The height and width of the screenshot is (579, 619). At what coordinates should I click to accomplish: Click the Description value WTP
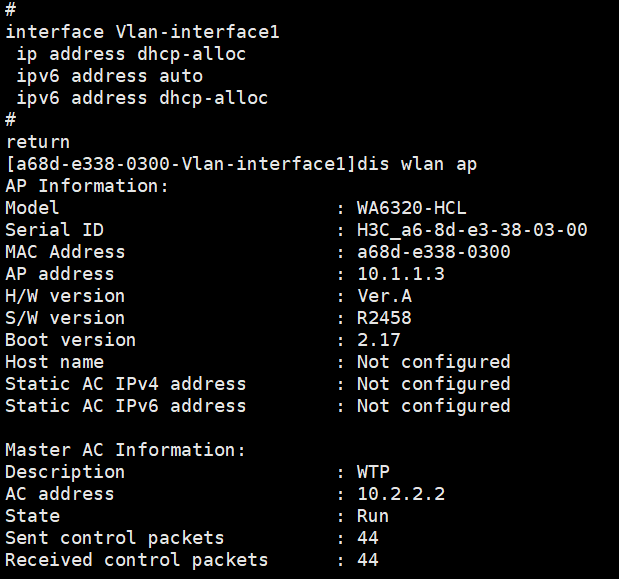click(x=373, y=472)
